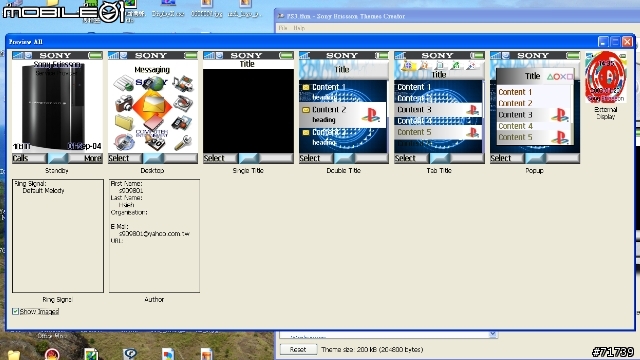Click the 'Default Melody' text in Ring Signal

click(43, 191)
